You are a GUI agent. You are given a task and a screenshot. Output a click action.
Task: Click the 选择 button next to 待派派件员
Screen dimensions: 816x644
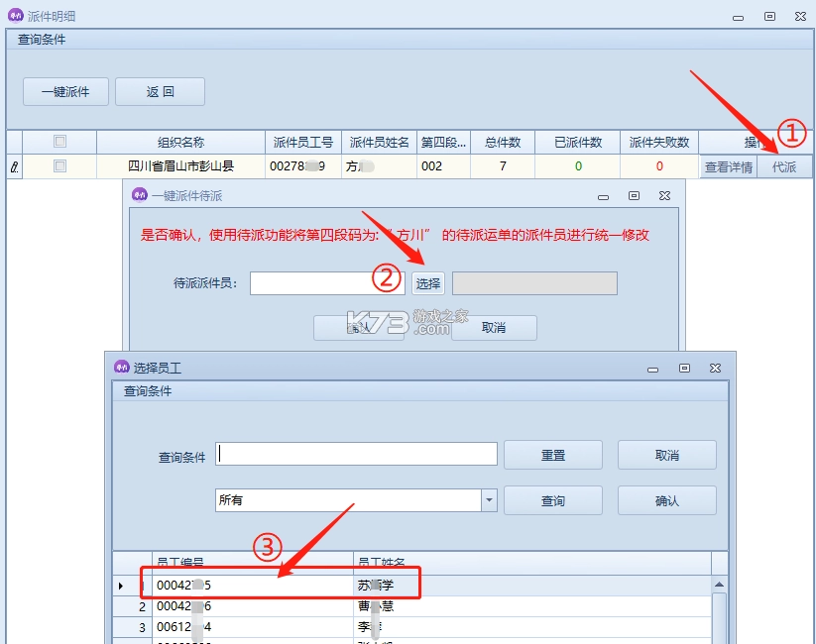[x=427, y=283]
